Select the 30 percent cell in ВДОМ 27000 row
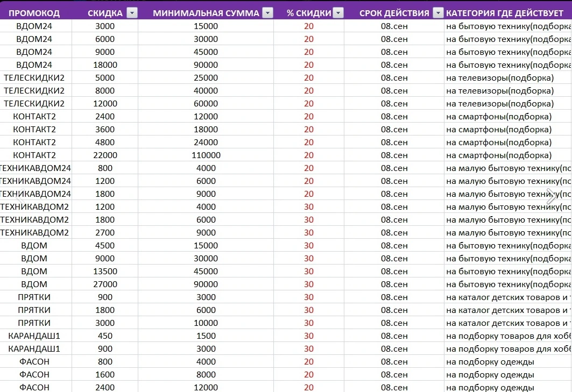Viewport: 572px width, 392px height. click(309, 284)
